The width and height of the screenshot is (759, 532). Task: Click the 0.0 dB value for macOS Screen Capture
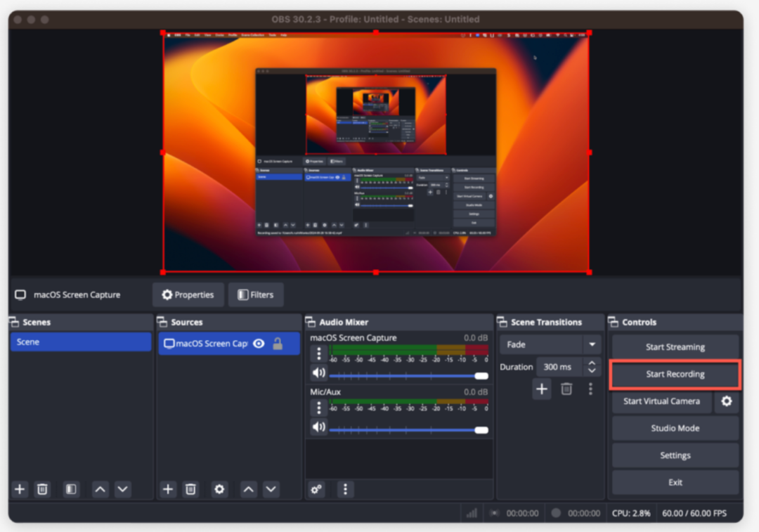click(x=475, y=338)
